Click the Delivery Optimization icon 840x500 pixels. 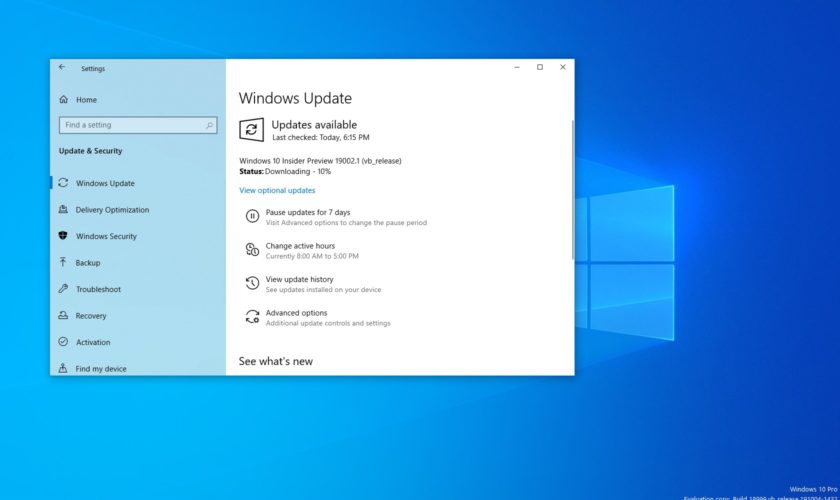(x=63, y=210)
